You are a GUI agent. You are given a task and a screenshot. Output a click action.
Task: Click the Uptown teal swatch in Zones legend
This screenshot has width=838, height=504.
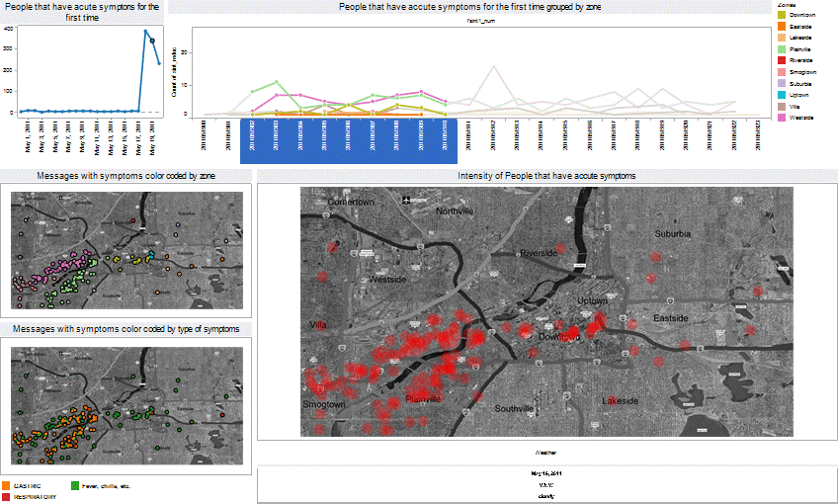782,95
